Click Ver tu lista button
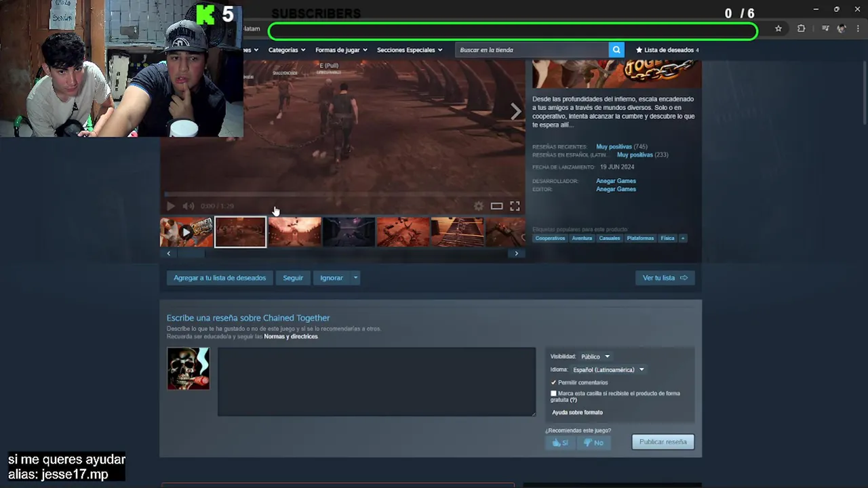This screenshot has width=868, height=488. pyautogui.click(x=665, y=278)
